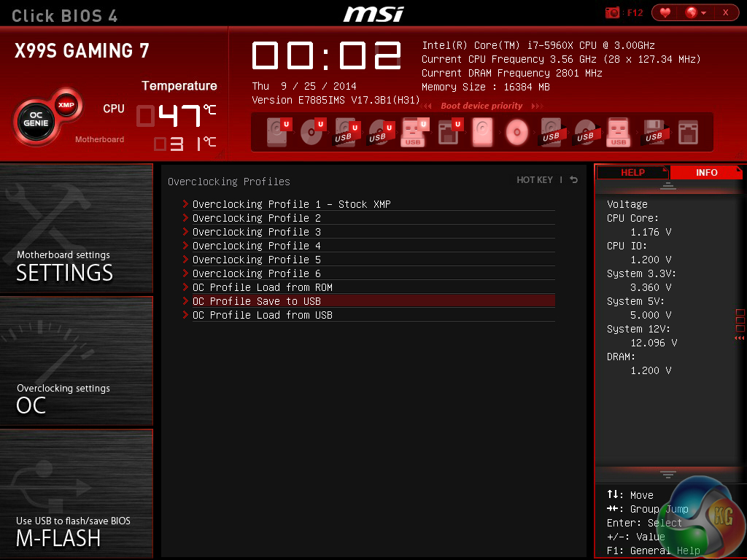Select the legacy USB key boot icon
747x560 pixels.
click(x=619, y=132)
